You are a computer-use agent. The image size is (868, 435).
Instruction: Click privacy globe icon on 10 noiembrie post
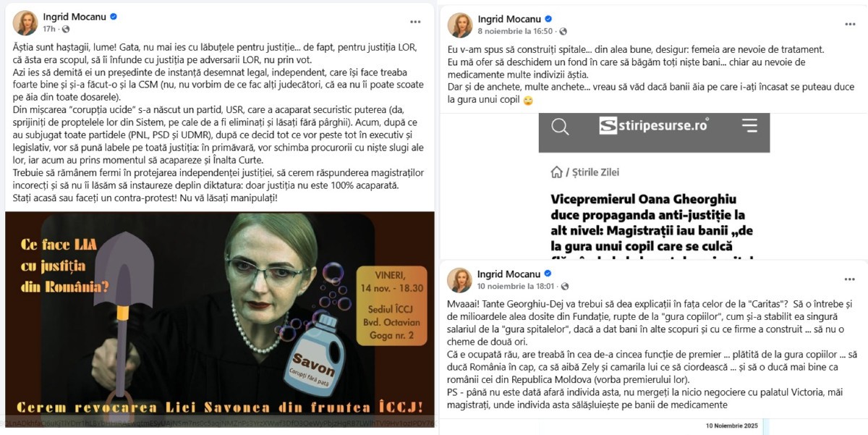pos(563,287)
